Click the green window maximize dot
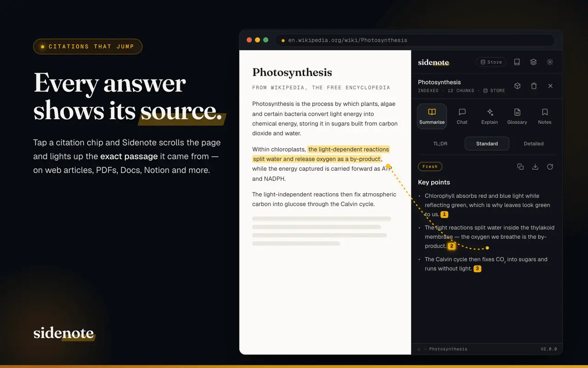The width and height of the screenshot is (588, 368). (x=266, y=40)
